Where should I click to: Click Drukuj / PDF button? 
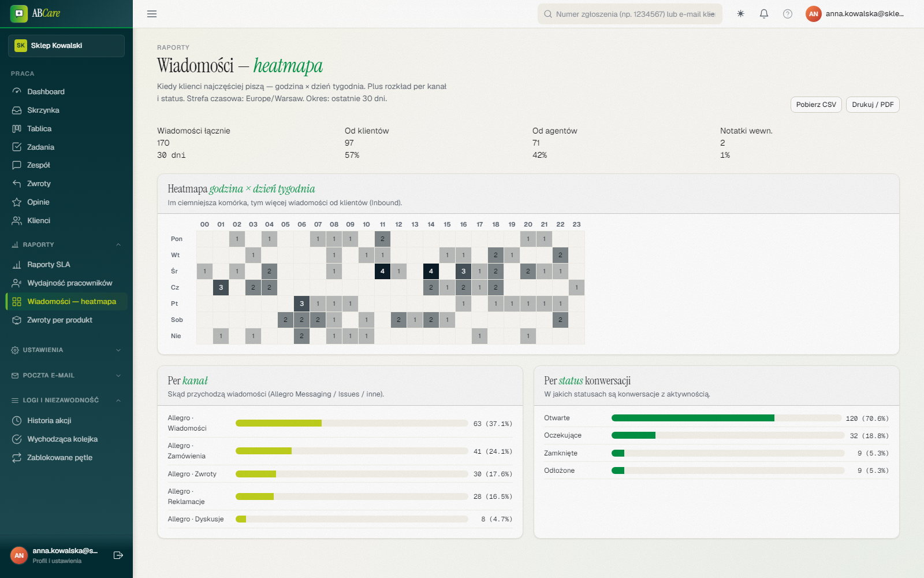(873, 105)
